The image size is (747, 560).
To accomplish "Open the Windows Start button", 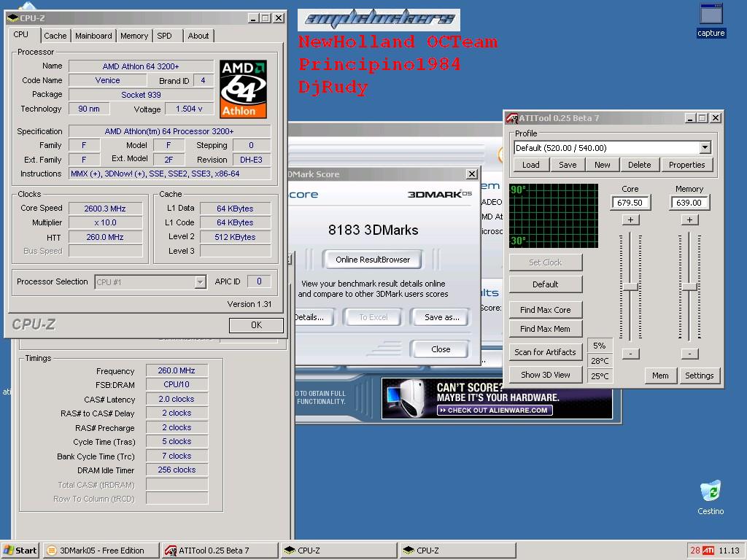I will coord(20,551).
